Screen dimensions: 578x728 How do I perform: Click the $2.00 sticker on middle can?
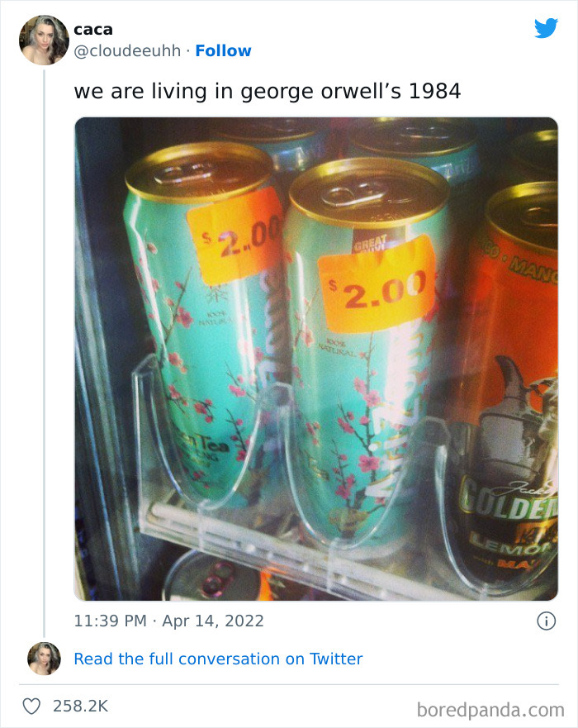pyautogui.click(x=377, y=284)
